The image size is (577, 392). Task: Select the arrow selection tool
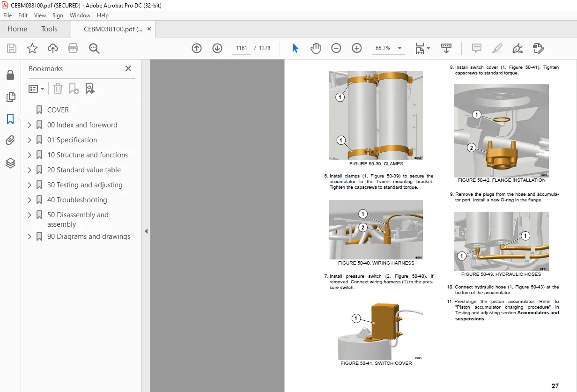(x=295, y=48)
